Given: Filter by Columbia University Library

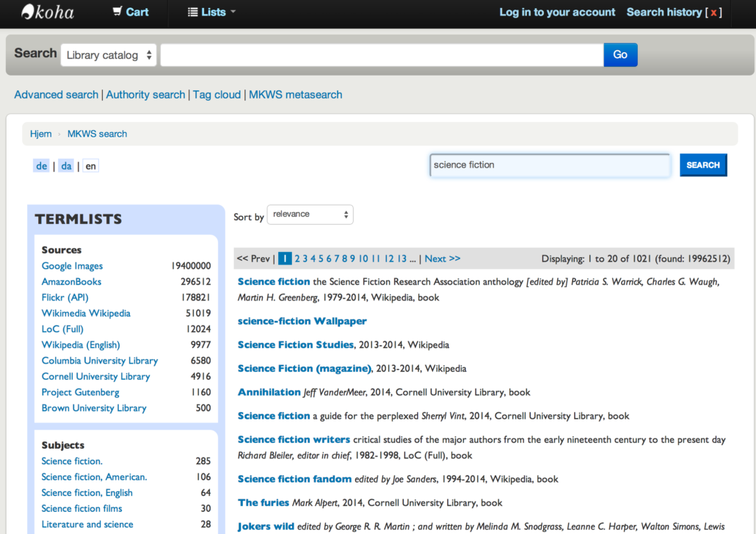Looking at the screenshot, I should 100,361.
